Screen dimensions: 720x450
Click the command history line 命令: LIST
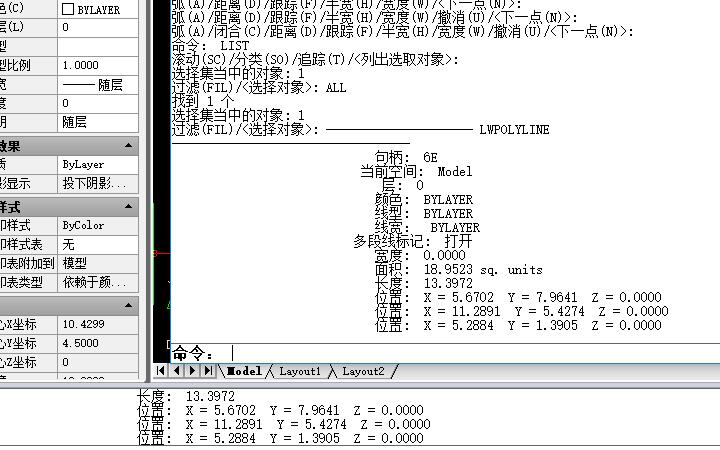click(210, 46)
